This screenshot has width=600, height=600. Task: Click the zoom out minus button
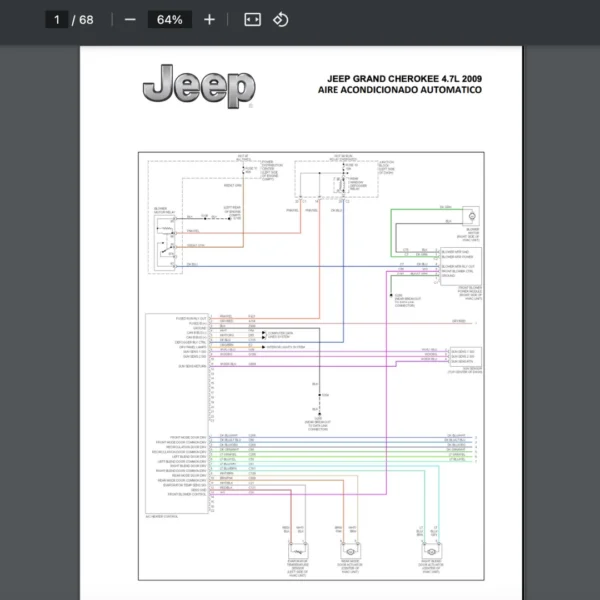tap(130, 20)
